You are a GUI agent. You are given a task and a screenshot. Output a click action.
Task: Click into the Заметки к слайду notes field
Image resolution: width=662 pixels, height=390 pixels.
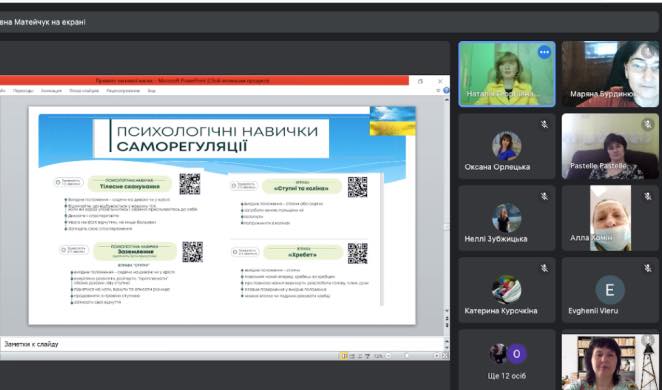pyautogui.click(x=222, y=344)
